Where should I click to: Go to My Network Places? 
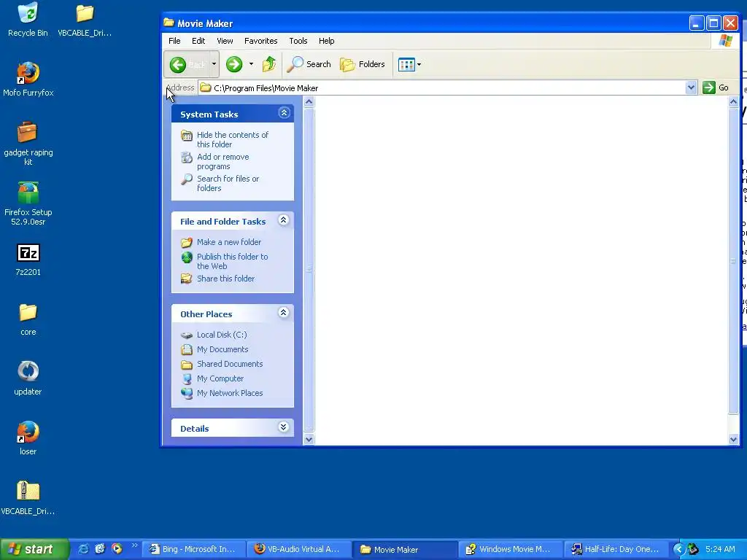pyautogui.click(x=230, y=393)
